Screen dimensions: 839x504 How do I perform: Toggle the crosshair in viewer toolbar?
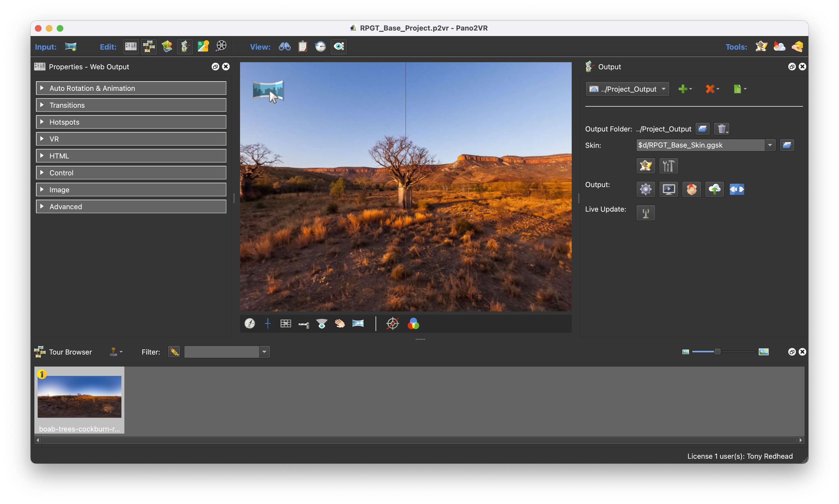point(268,324)
